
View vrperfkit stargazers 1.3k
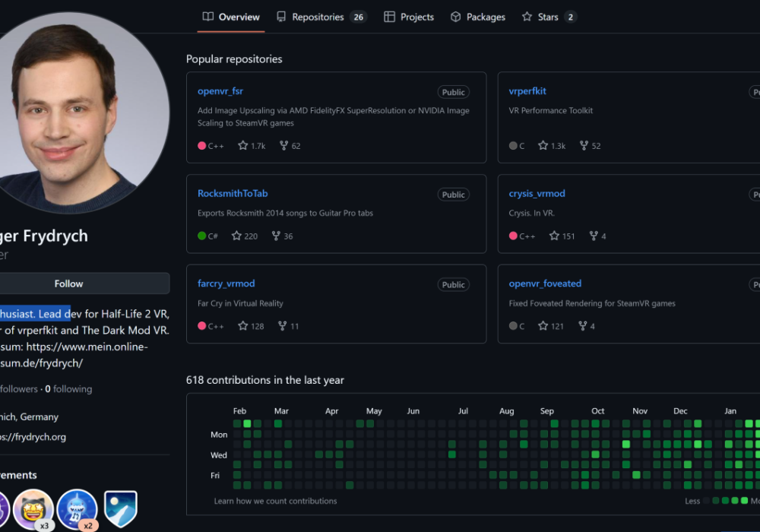click(x=552, y=146)
